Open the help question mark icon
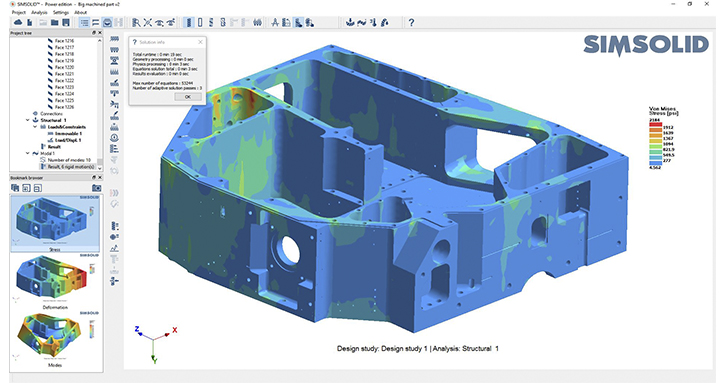Image resolution: width=726 pixels, height=383 pixels. tap(411, 22)
